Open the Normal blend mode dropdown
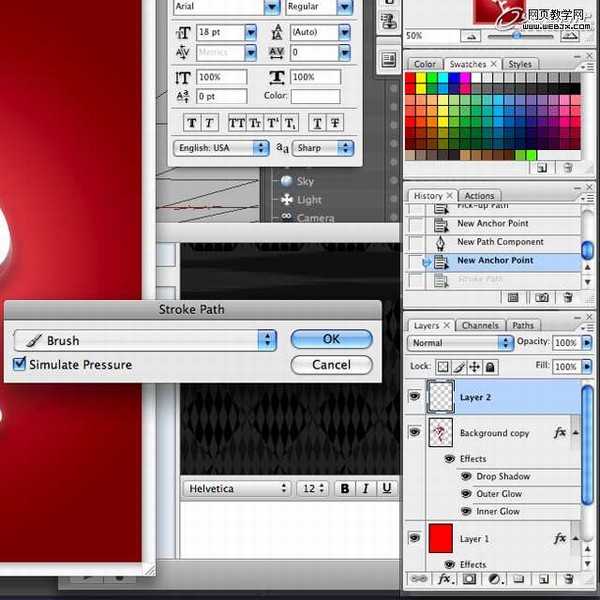Viewport: 600px width, 600px height. (505, 343)
